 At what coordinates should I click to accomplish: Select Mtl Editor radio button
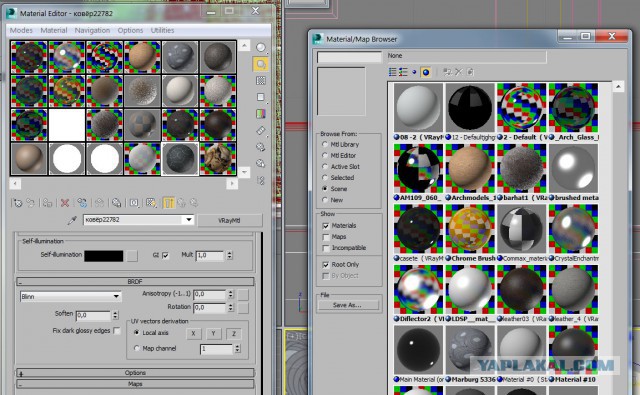pos(325,155)
